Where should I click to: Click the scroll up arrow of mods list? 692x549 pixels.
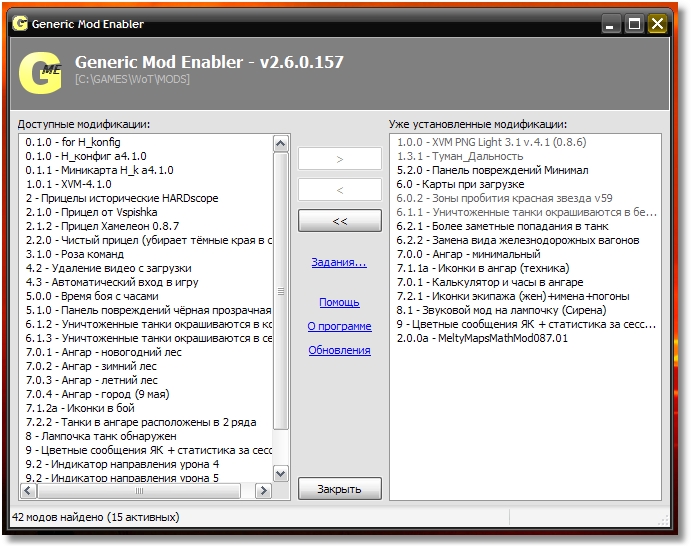281,143
